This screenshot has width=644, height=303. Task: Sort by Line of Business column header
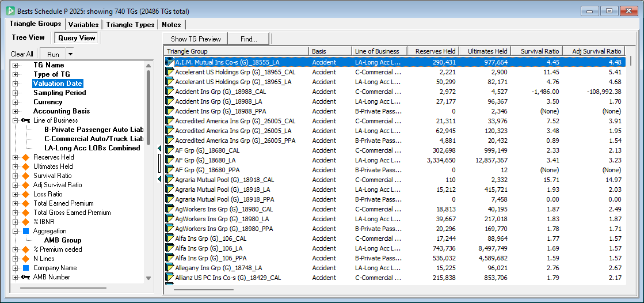click(x=379, y=51)
